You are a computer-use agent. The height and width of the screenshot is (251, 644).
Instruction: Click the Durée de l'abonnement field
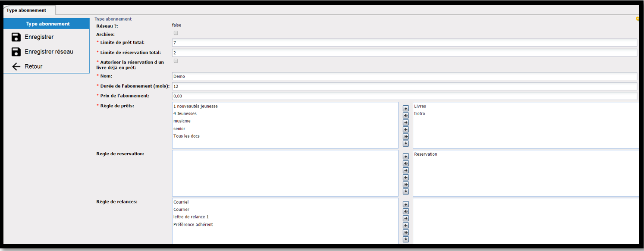point(405,86)
